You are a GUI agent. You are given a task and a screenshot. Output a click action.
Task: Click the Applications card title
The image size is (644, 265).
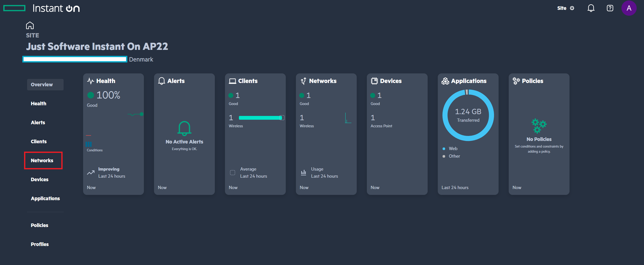coord(469,81)
